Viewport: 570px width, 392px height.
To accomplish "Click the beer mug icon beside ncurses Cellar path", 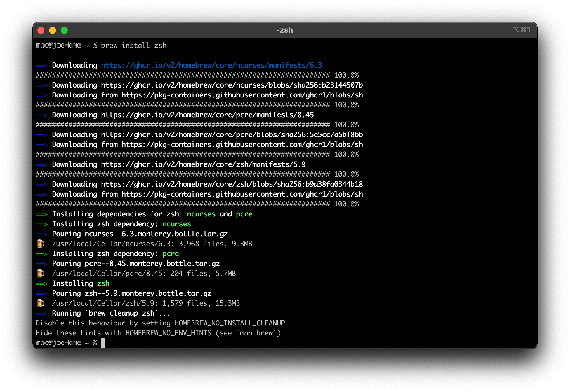I will pos(41,244).
